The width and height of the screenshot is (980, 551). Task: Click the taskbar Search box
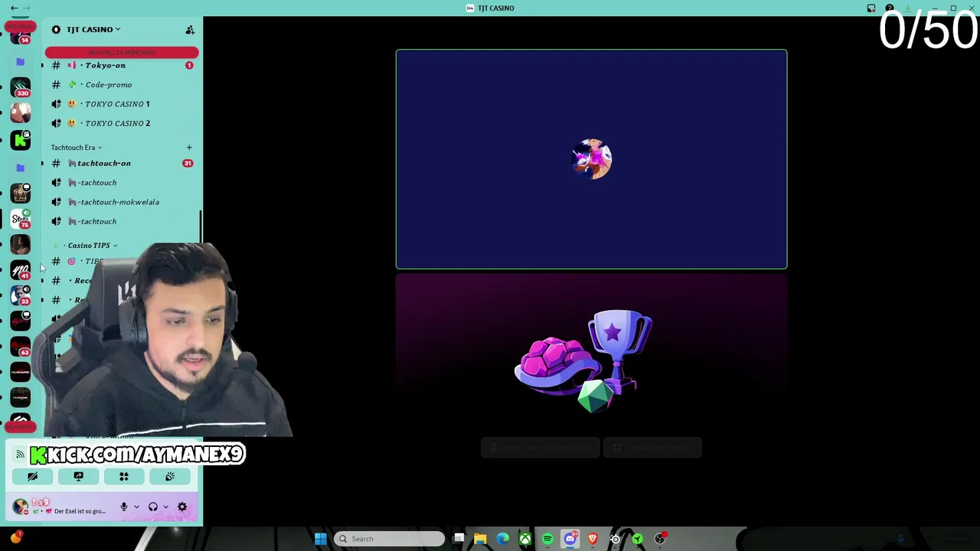(390, 539)
